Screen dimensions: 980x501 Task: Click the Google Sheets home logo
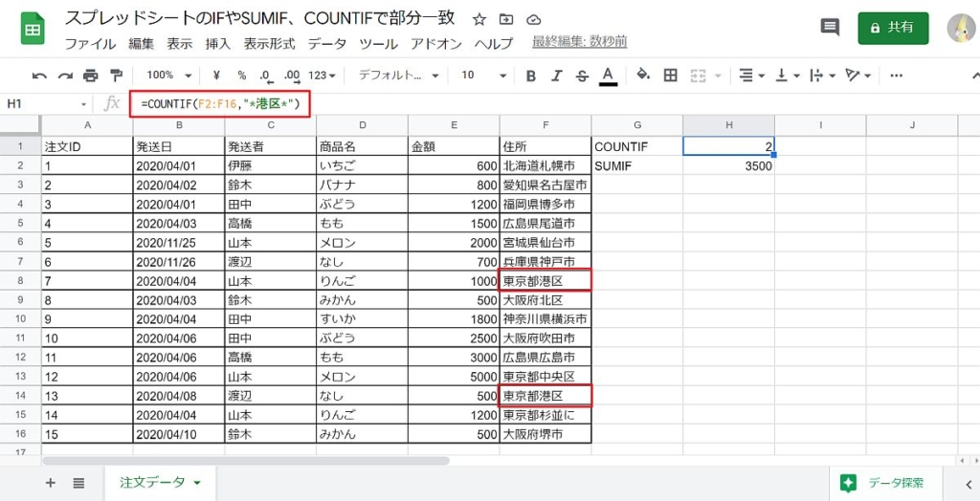click(x=33, y=29)
